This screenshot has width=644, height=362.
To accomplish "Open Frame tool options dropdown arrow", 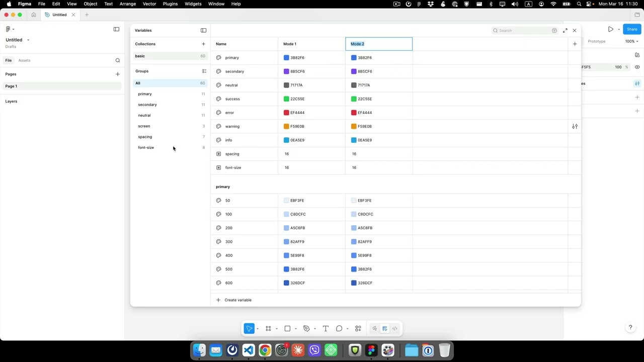I will 277,329.
